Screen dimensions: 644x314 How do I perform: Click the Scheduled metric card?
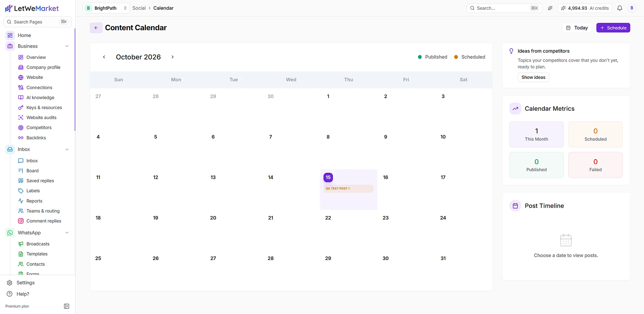click(x=595, y=134)
